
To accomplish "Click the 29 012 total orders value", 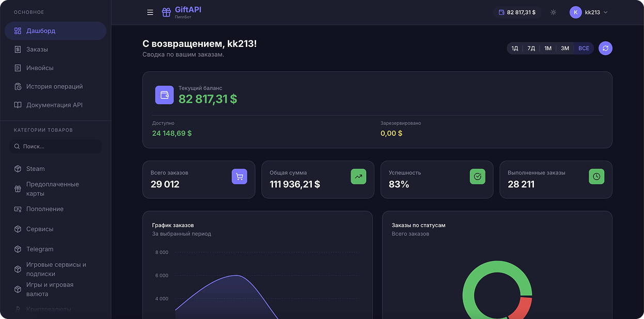I will tap(165, 184).
